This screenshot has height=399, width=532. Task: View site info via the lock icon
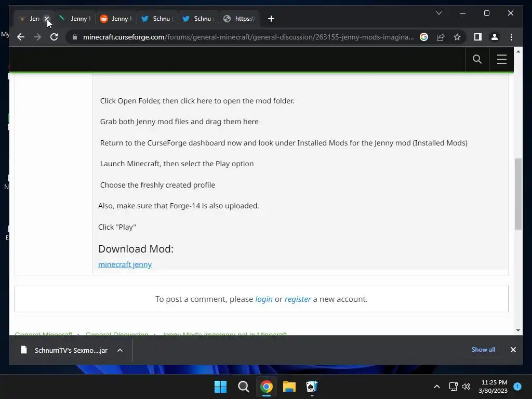(75, 37)
